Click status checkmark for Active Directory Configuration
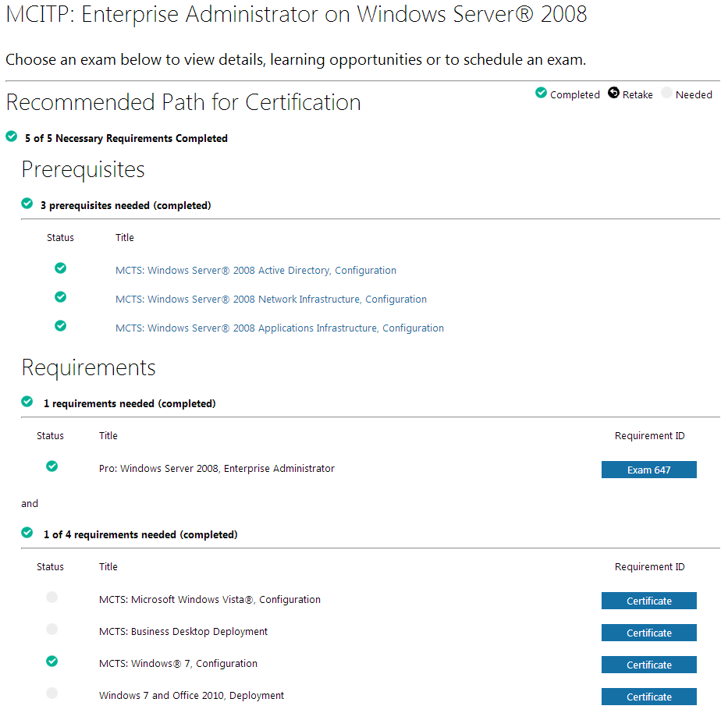728x720 pixels. [60, 268]
